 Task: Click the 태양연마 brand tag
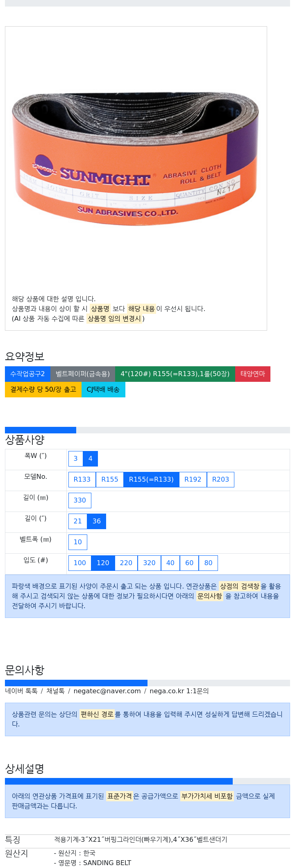(x=253, y=374)
